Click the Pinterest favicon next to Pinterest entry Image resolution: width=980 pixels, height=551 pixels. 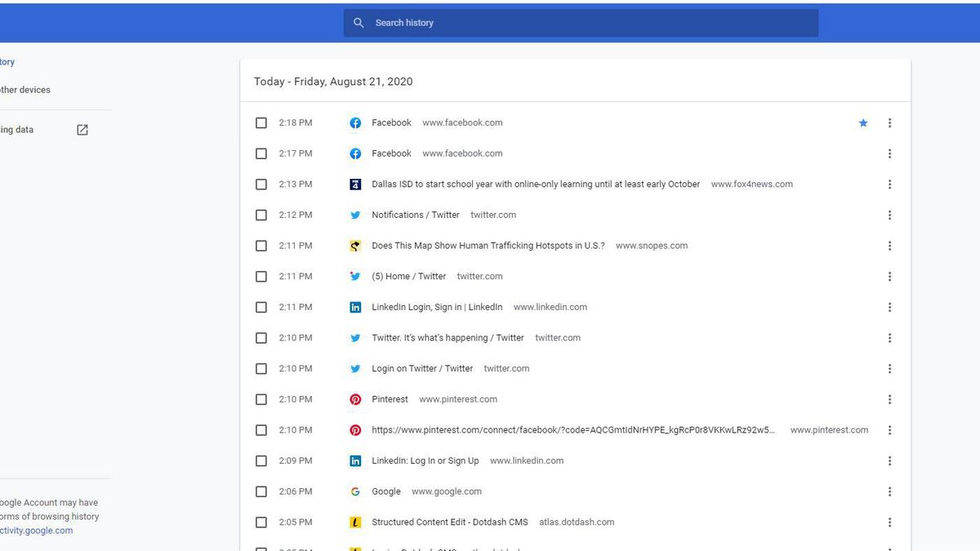click(x=355, y=399)
